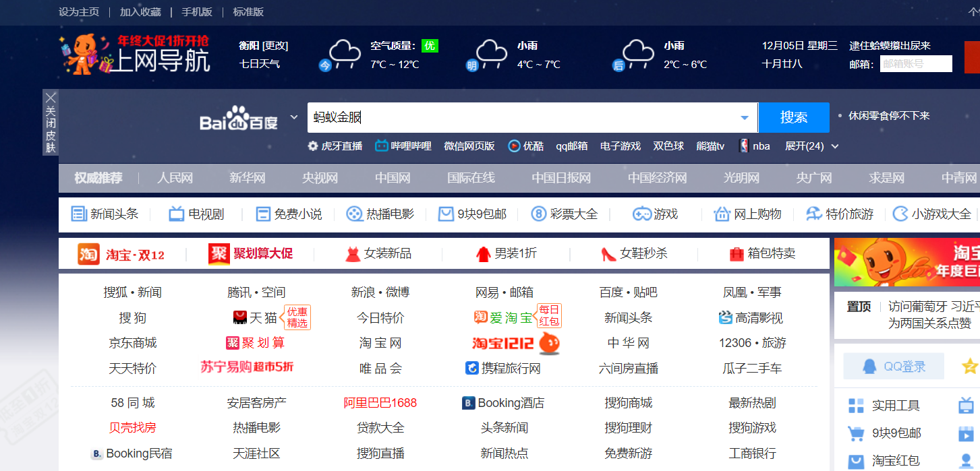This screenshot has width=980, height=471.
Task: Click the 新闻头条 newspaper icon
Action: (x=80, y=214)
